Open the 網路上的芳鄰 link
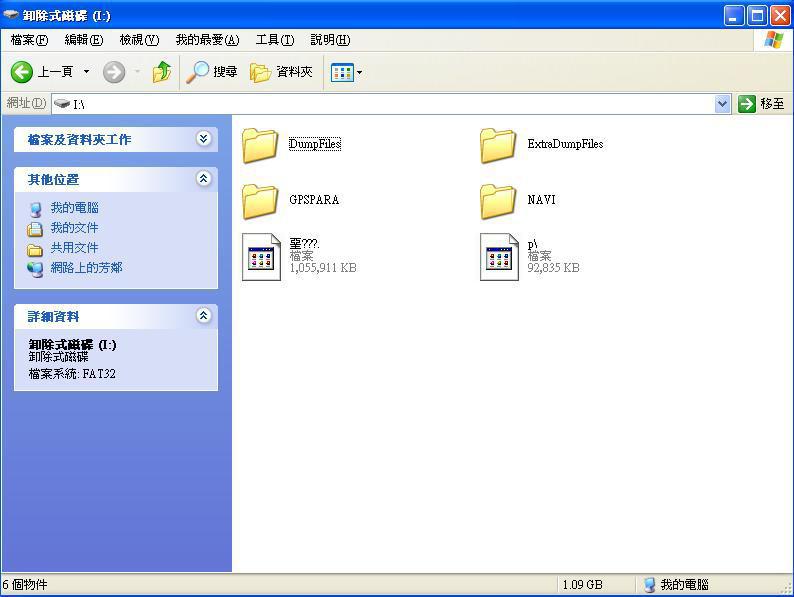The width and height of the screenshot is (794, 597). 87,267
